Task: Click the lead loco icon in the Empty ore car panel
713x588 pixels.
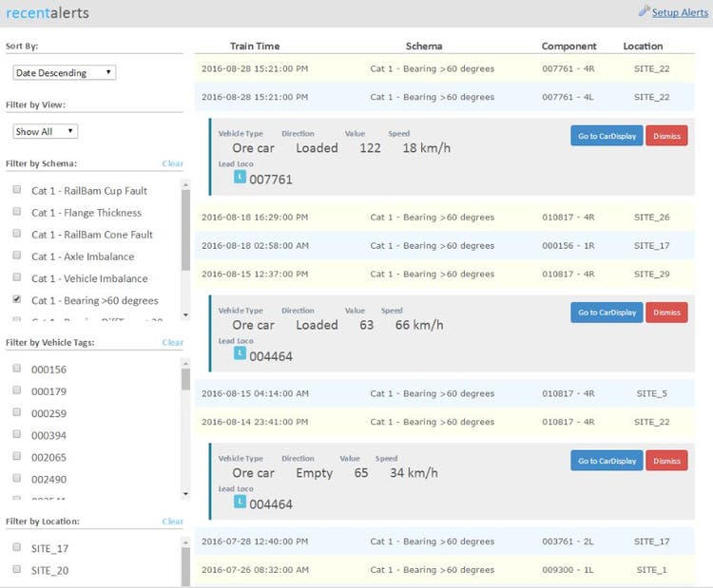Action: pyautogui.click(x=240, y=502)
